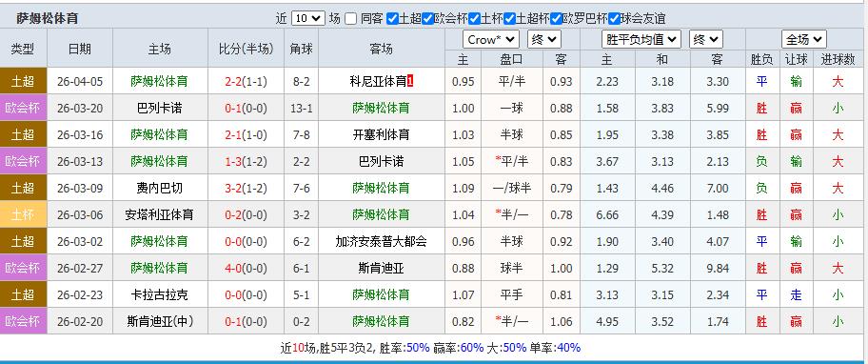Screen dimensions: 868x364
Task: Open the 安塔利亚体育 team link
Action: coord(160,214)
